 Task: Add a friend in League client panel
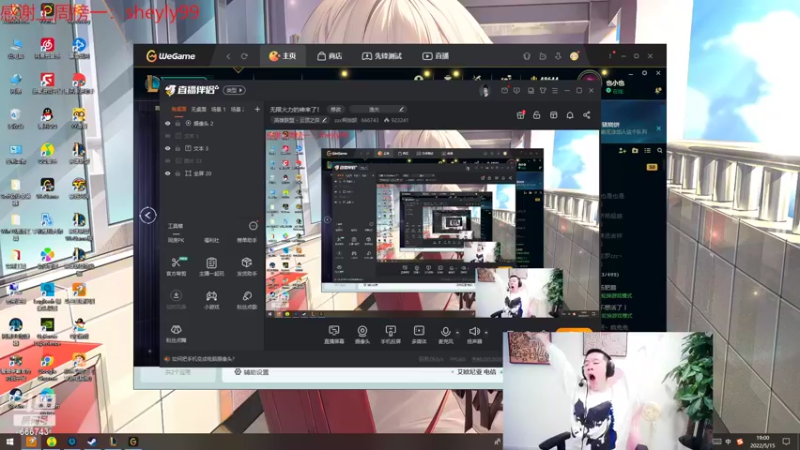622,151
